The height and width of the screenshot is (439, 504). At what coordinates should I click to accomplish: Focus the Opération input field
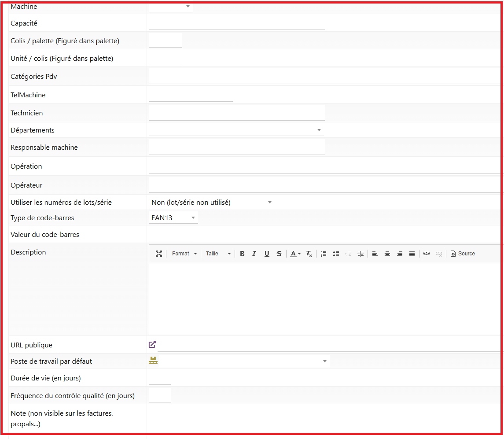(325, 166)
